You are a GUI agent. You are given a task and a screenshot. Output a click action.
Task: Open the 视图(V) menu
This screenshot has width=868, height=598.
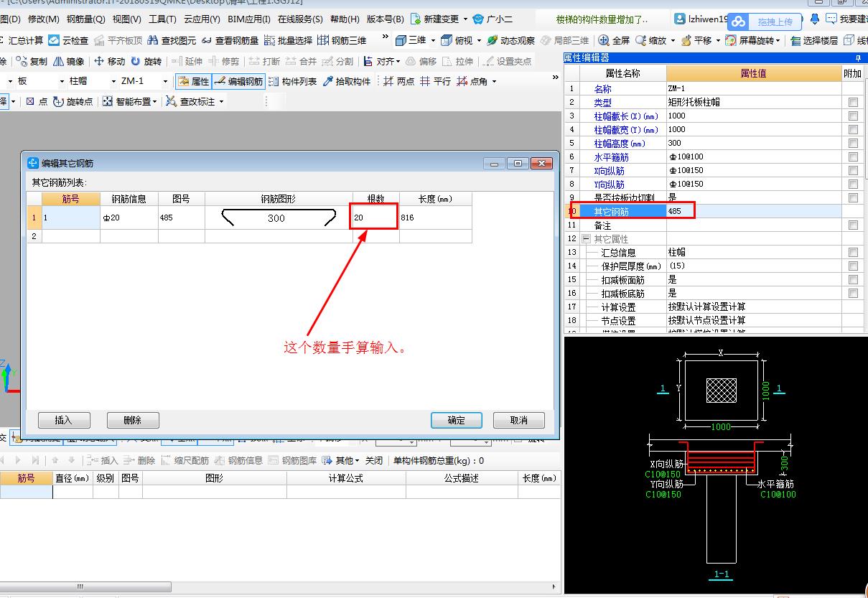coord(127,19)
